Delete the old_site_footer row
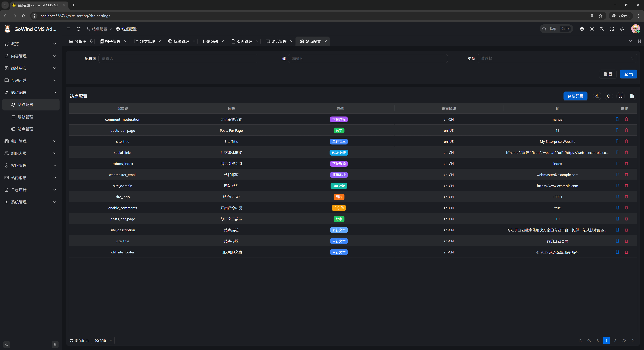 627,252
